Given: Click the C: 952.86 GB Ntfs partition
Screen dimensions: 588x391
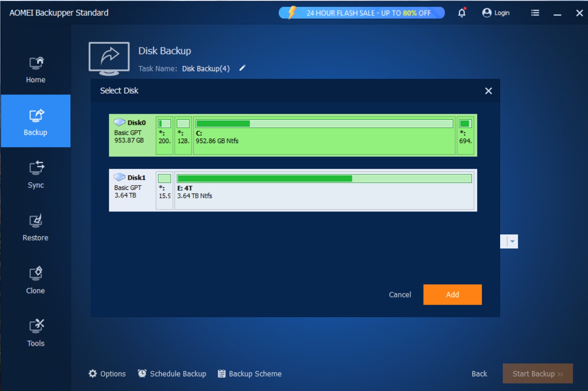Looking at the screenshot, I should (324, 135).
